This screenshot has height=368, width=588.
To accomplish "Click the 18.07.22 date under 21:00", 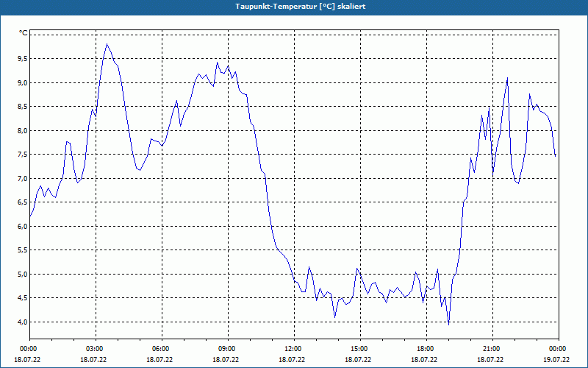I will 490,359.
